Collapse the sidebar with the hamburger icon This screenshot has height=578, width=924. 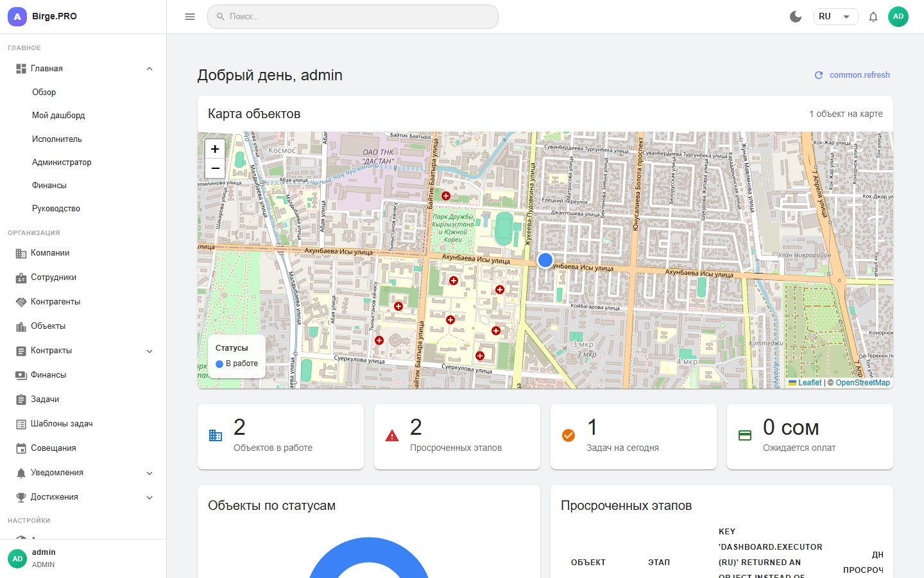click(x=190, y=17)
